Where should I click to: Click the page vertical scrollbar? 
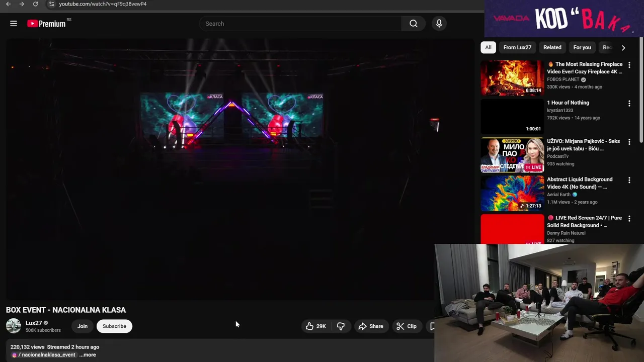[x=641, y=90]
